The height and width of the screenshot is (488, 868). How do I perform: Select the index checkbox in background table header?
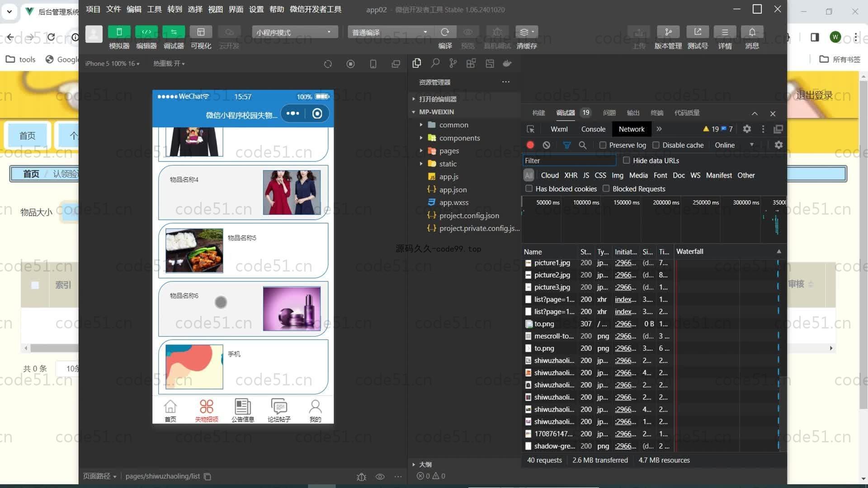pyautogui.click(x=35, y=285)
